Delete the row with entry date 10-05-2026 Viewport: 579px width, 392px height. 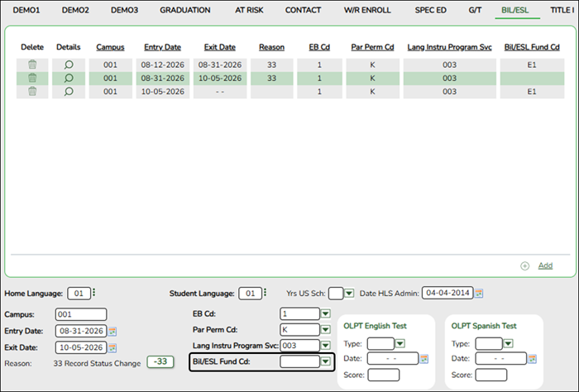[32, 91]
